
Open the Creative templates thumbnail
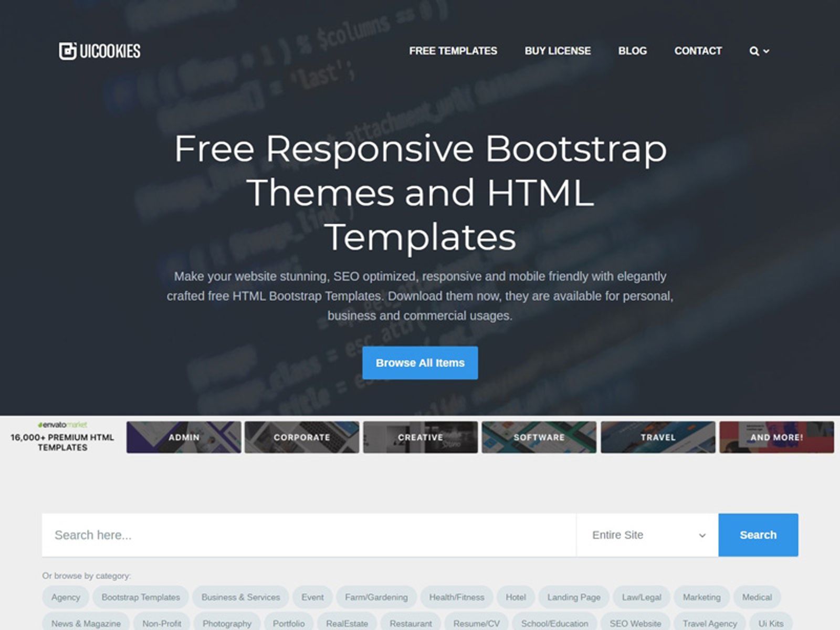[421, 437]
